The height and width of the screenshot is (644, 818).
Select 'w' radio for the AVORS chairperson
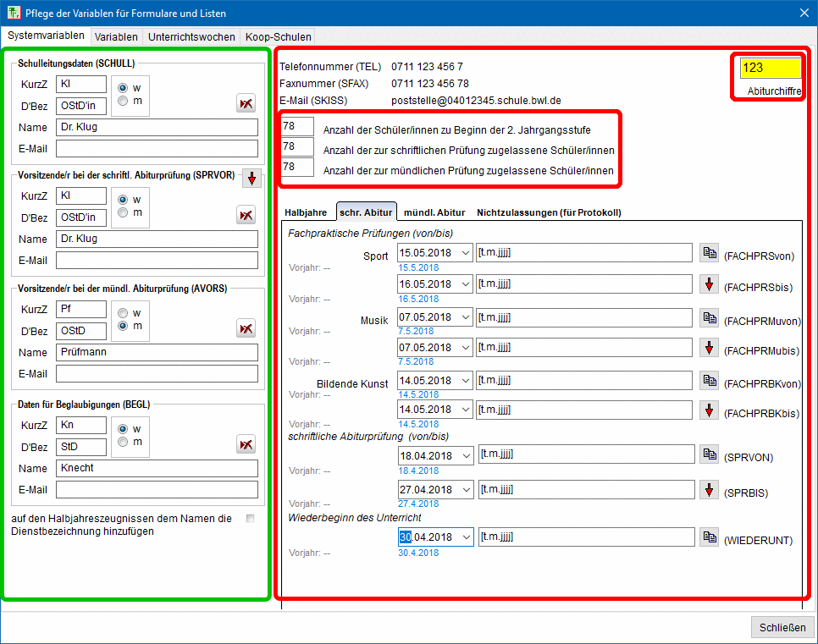(x=124, y=312)
